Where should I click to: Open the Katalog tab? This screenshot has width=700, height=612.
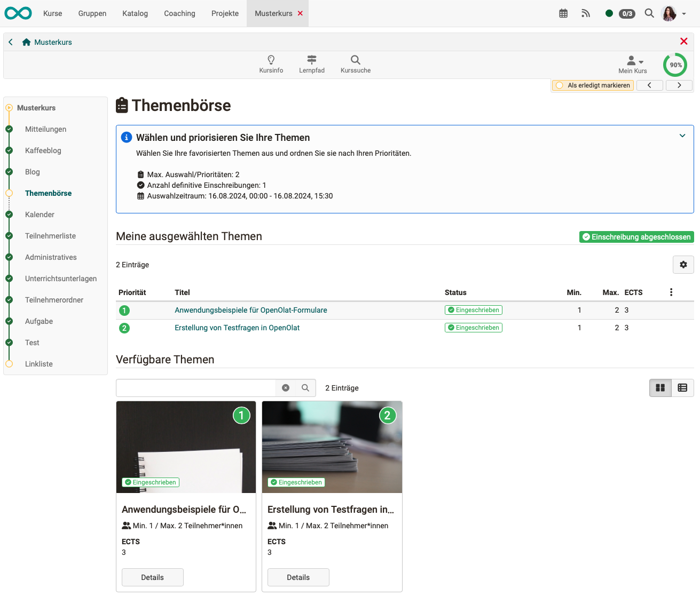[x=135, y=13]
